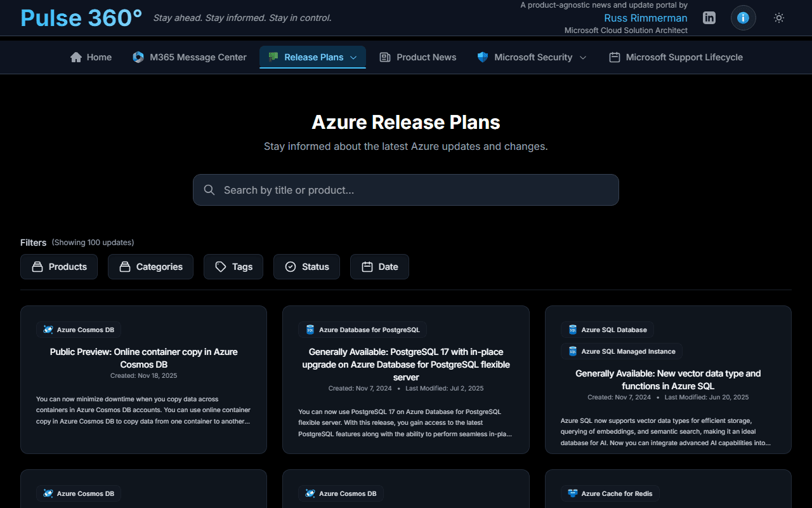Open the M365 Message Center tab
The height and width of the screenshot is (508, 812).
click(x=189, y=57)
